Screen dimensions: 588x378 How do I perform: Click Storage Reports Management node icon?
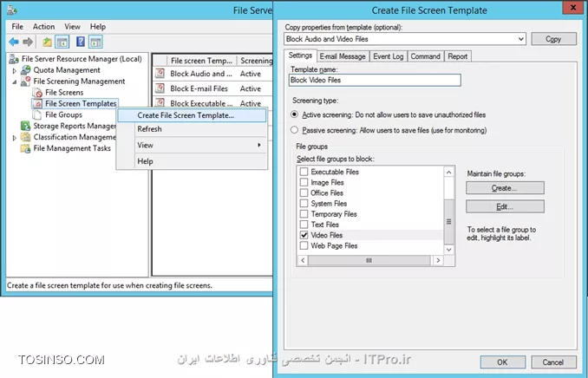point(25,126)
